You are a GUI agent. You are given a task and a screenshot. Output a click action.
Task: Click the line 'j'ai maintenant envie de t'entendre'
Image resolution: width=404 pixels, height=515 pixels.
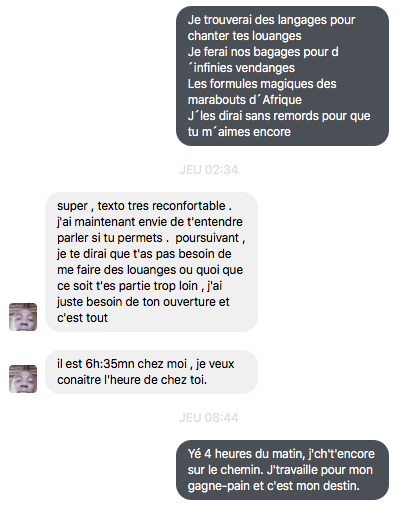150,222
